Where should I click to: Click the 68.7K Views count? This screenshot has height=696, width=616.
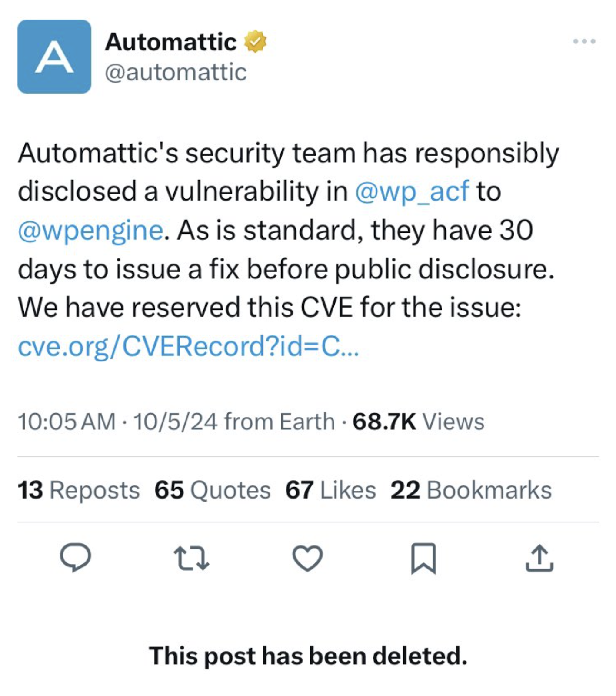[418, 422]
